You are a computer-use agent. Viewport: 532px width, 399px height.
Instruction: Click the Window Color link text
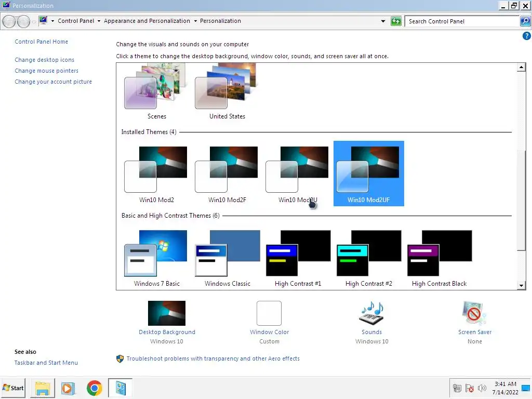270,332
